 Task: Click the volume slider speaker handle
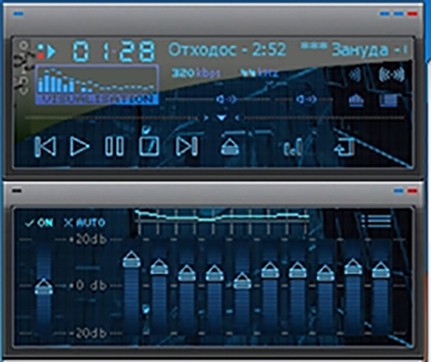(226, 99)
